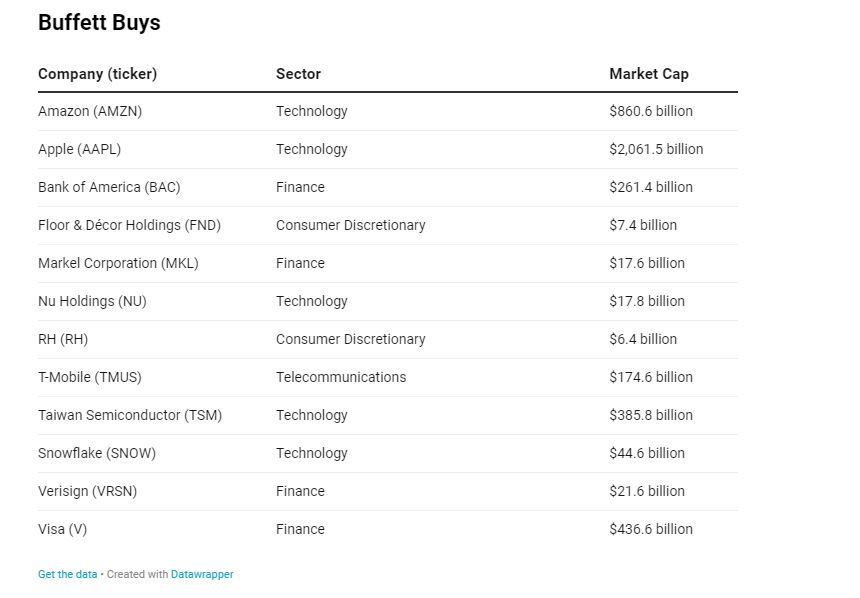Click the Market Cap column header
860x598 pixels.
[x=648, y=74]
